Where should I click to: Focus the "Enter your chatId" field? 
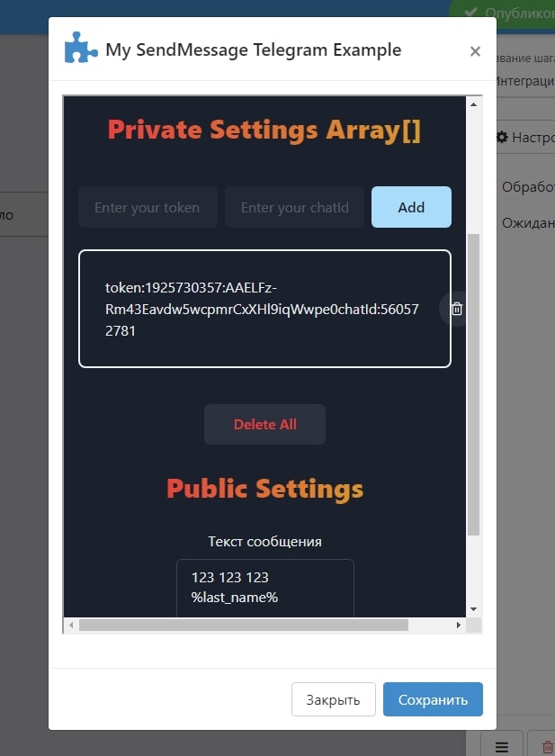click(294, 207)
